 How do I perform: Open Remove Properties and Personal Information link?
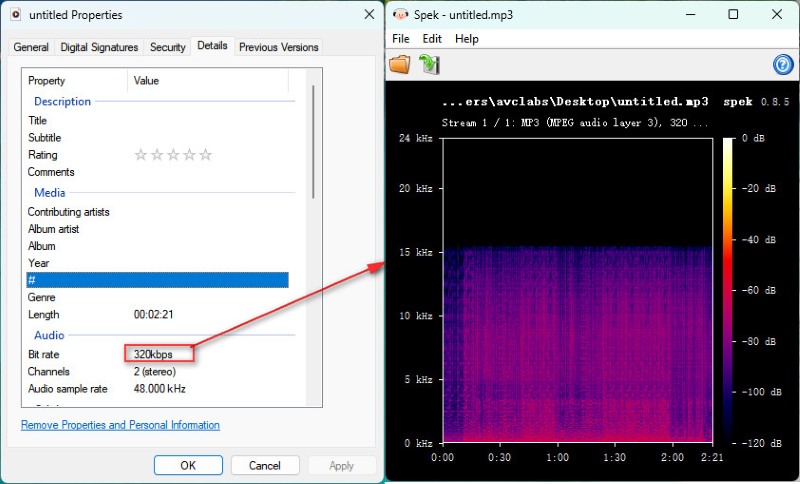[120, 425]
